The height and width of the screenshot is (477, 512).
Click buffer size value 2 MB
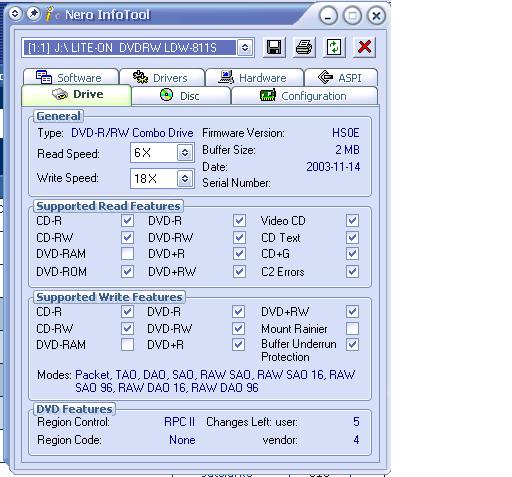(347, 150)
